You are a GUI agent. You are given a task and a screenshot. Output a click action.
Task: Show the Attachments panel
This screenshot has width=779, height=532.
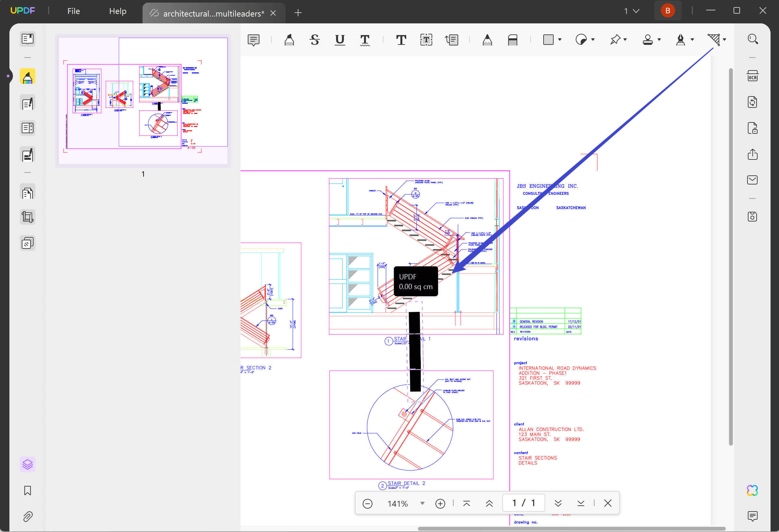click(28, 517)
